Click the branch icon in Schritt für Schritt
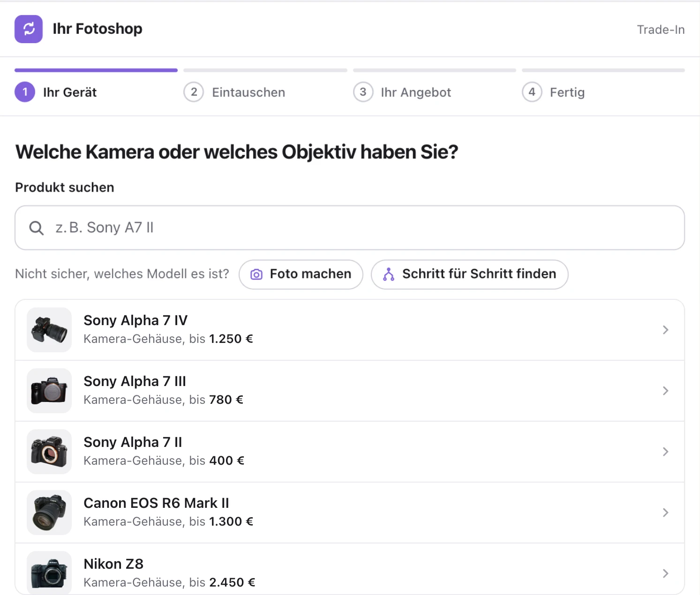This screenshot has height=595, width=700. point(389,275)
